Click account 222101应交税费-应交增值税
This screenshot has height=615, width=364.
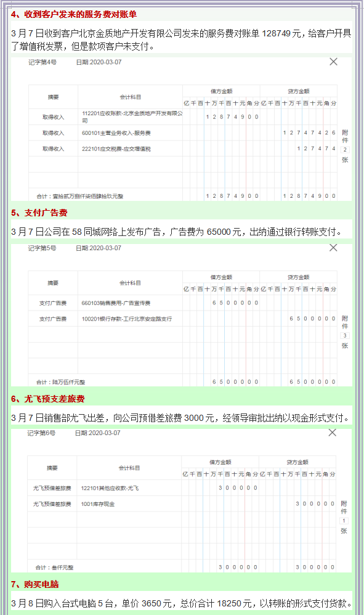tap(116, 149)
